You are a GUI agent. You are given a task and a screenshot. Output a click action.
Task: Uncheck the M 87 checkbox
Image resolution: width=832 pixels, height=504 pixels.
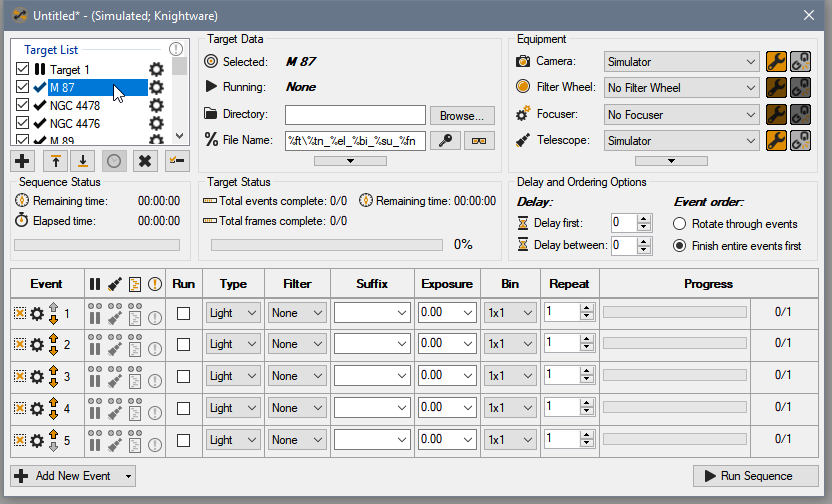point(22,87)
